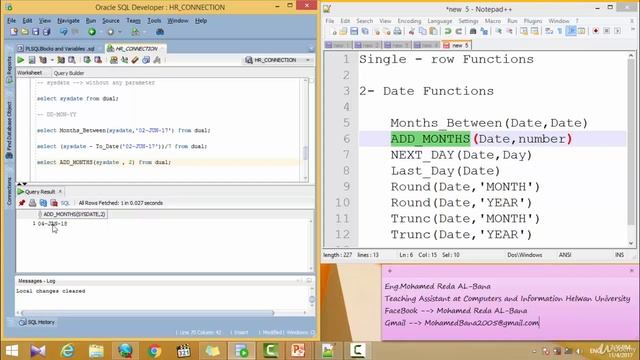Open Explain Plan dropdown arrow in worksheet toolbar
The image size is (640, 360).
52,60
